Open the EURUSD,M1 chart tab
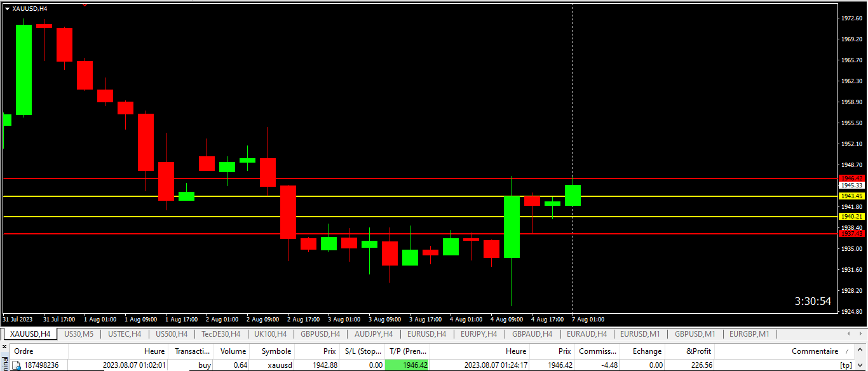Viewport: 868px width, 371px height. click(640, 334)
